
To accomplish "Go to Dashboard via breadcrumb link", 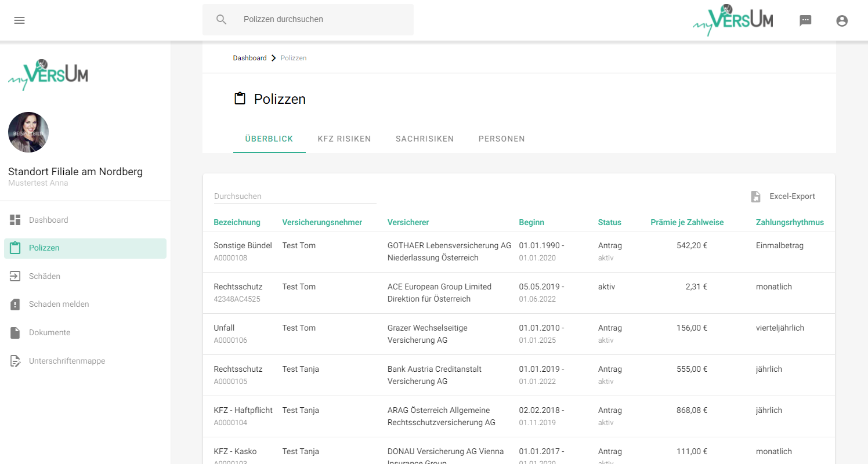I will [x=249, y=58].
